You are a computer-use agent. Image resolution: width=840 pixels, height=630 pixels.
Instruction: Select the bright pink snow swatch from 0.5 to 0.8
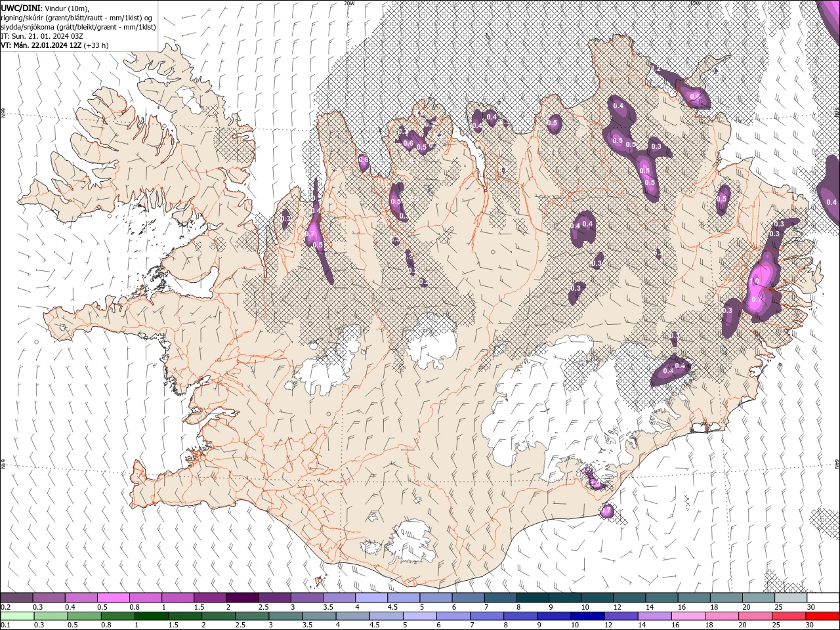coord(114,597)
